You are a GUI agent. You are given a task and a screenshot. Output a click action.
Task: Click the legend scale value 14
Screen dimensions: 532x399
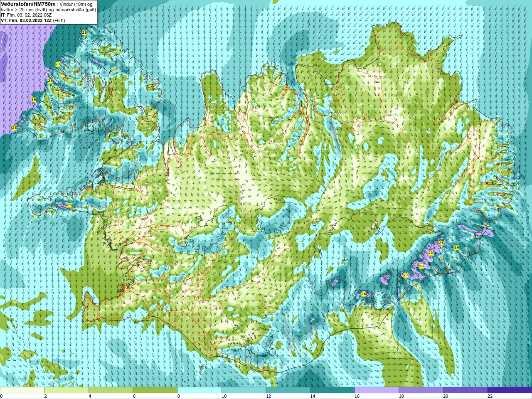click(313, 396)
